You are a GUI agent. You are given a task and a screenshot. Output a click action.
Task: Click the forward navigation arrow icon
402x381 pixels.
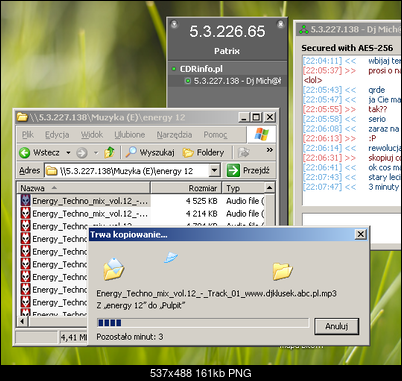coord(82,153)
